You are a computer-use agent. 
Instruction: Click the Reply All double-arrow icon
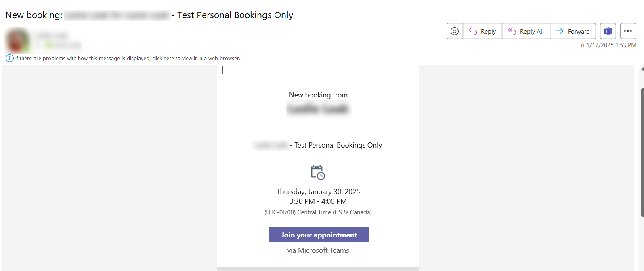click(x=512, y=31)
